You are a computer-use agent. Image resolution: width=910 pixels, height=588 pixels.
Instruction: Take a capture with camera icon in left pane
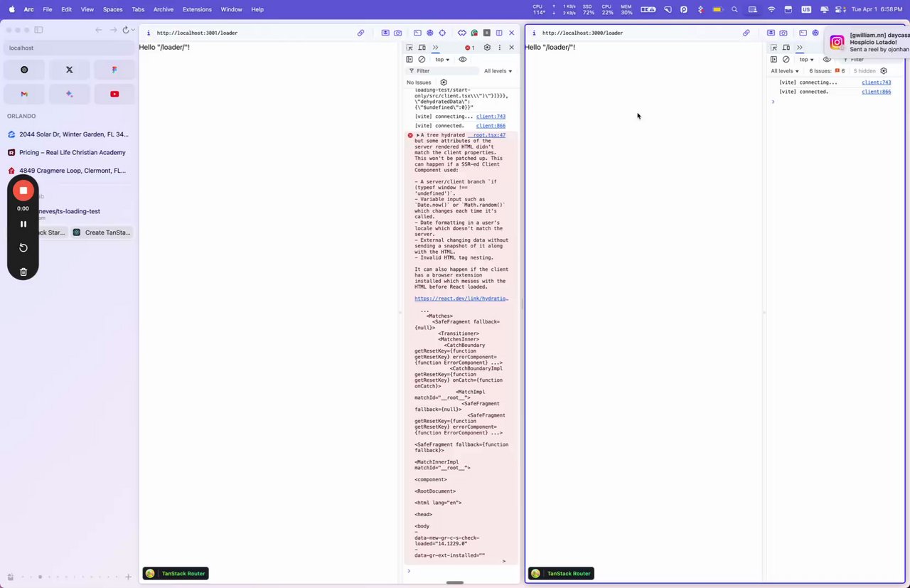[x=397, y=33]
